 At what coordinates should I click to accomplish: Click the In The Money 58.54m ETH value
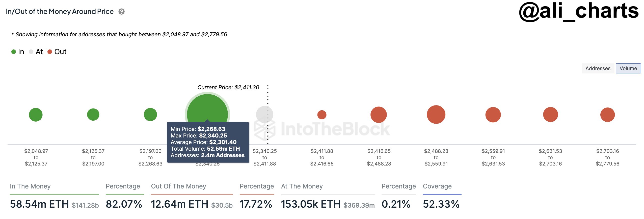pos(39,204)
